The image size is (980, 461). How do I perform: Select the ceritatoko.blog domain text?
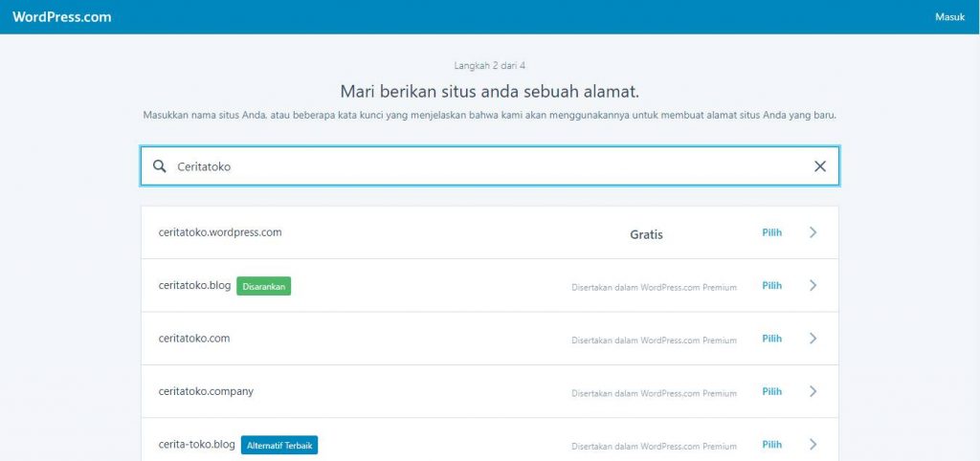coord(194,285)
